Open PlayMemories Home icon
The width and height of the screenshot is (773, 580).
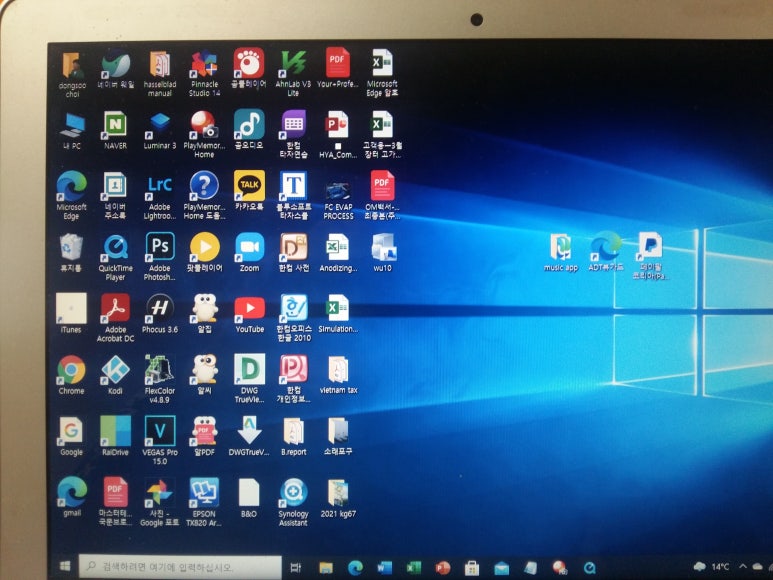coord(204,135)
